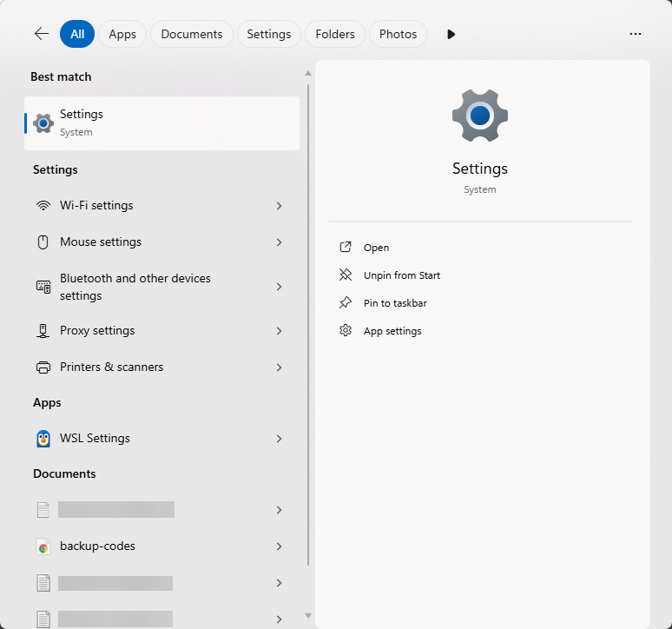Click the Open external-link icon
This screenshot has width=672, height=629.
point(346,247)
